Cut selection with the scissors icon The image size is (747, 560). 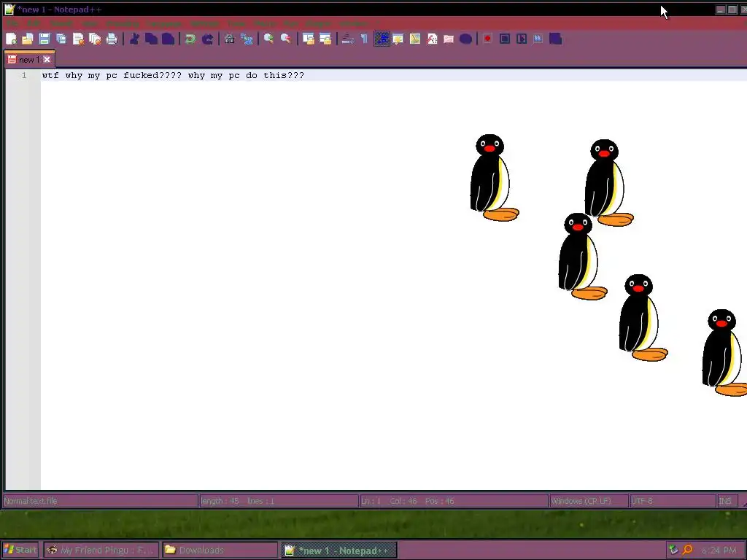(134, 39)
